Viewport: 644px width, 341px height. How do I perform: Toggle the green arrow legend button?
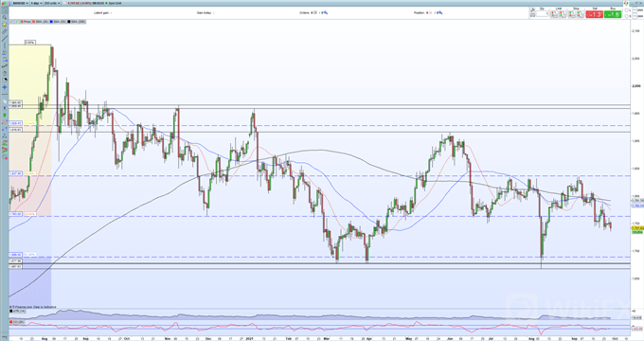click(x=16, y=22)
